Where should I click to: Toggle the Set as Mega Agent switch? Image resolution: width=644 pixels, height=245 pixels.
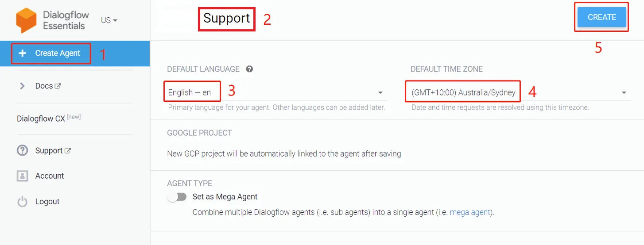(177, 197)
